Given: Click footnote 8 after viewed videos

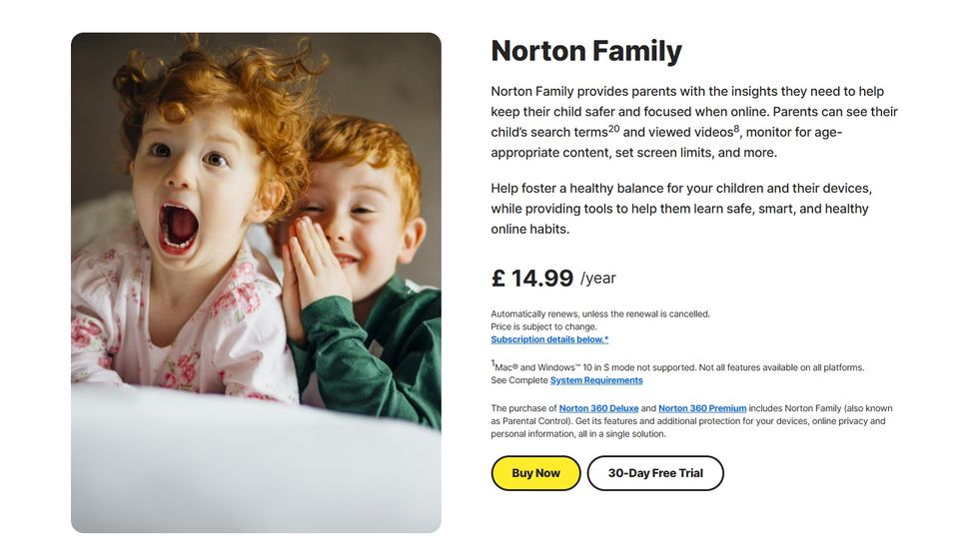Looking at the screenshot, I should pos(736,129).
